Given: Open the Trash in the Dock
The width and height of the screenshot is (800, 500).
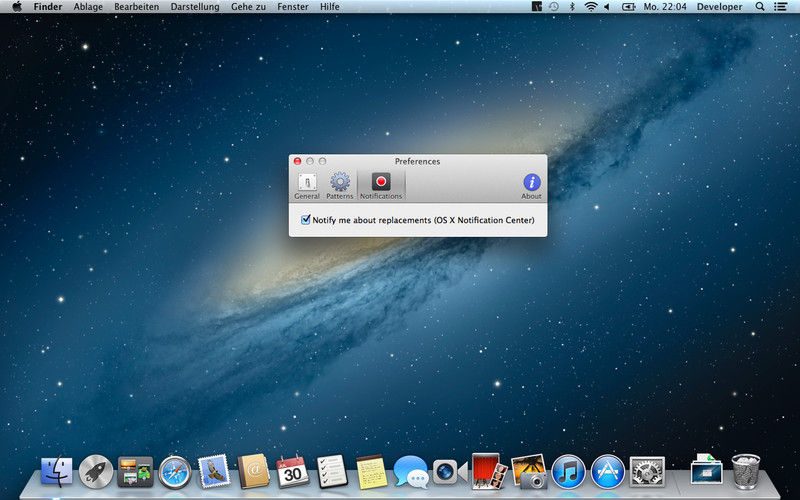Looking at the screenshot, I should 745,471.
